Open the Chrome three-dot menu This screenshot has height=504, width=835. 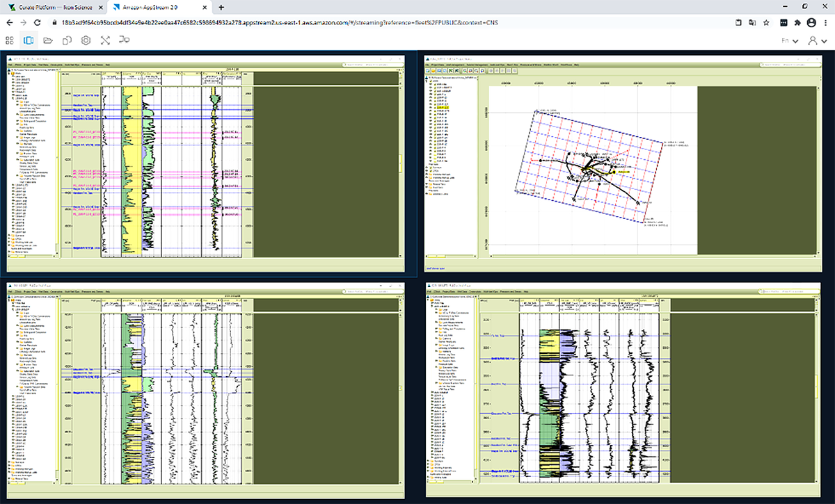point(825,22)
